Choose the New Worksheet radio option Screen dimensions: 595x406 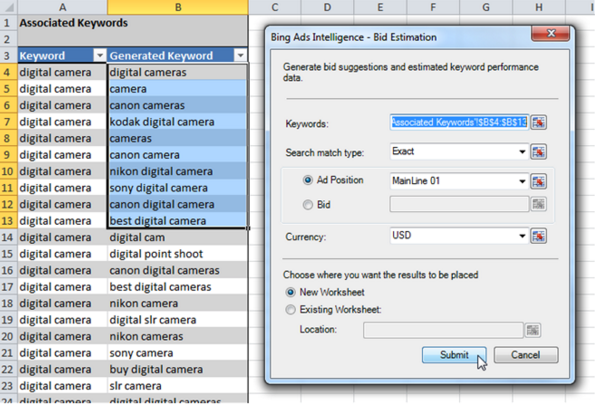click(291, 292)
